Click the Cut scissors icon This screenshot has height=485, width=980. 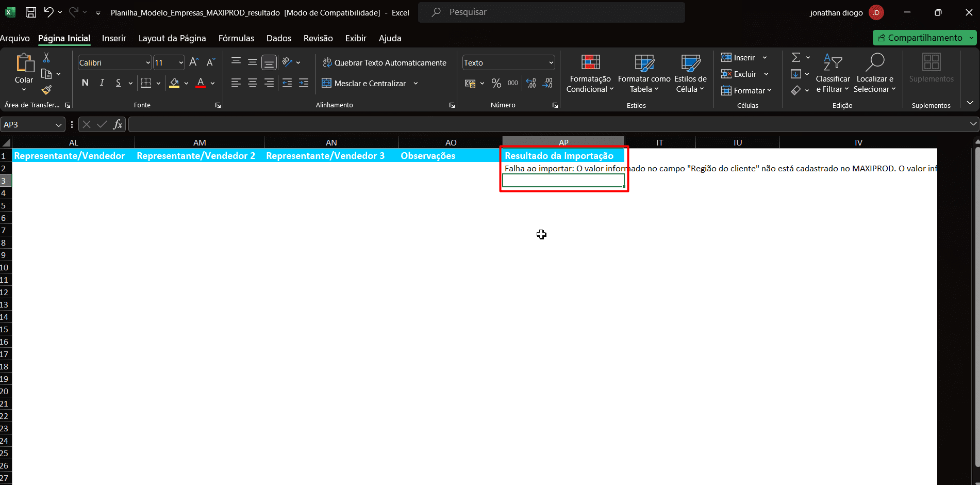tap(46, 58)
